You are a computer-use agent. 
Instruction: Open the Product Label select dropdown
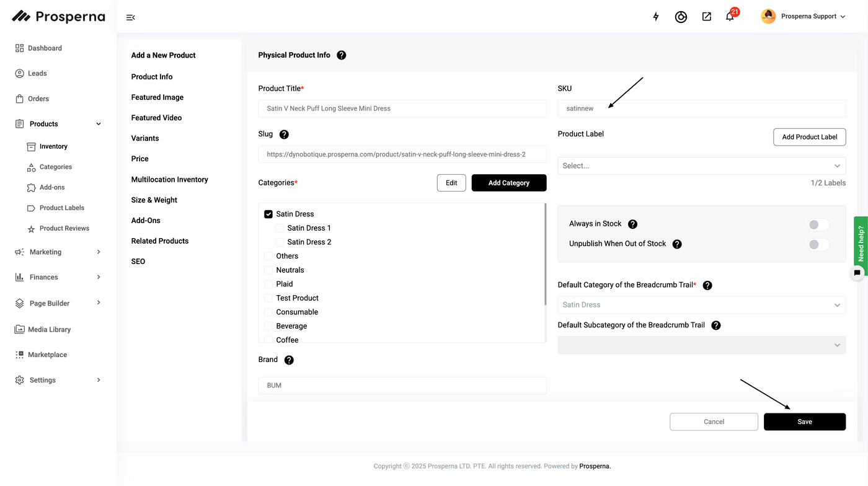(x=701, y=166)
